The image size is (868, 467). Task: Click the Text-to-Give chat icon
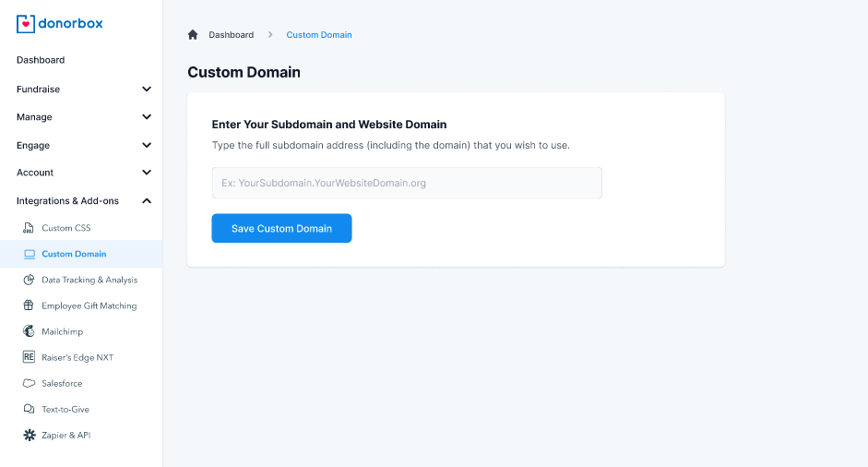(29, 409)
